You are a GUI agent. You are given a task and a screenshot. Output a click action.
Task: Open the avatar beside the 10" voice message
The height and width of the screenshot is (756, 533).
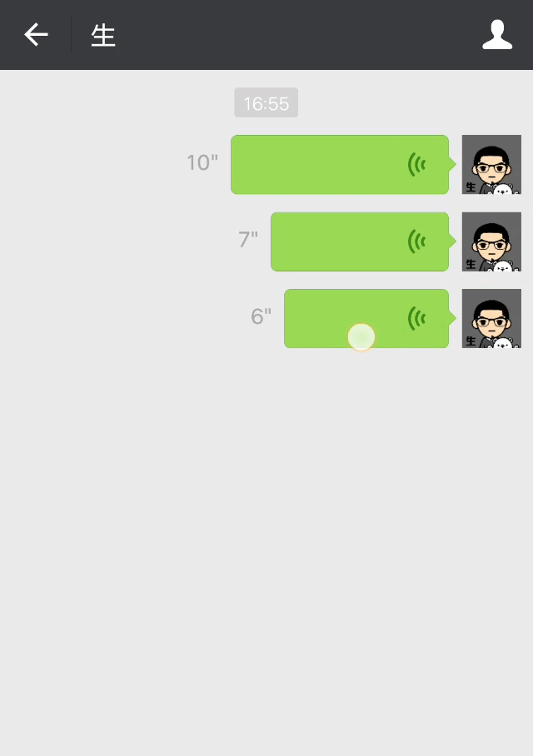pos(491,164)
